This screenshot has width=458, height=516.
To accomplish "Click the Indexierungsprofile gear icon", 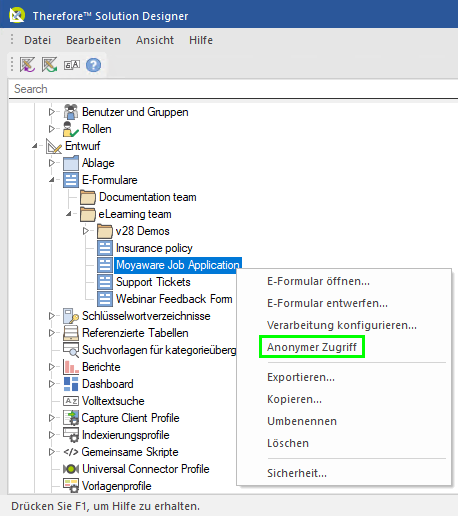I will point(71,435).
